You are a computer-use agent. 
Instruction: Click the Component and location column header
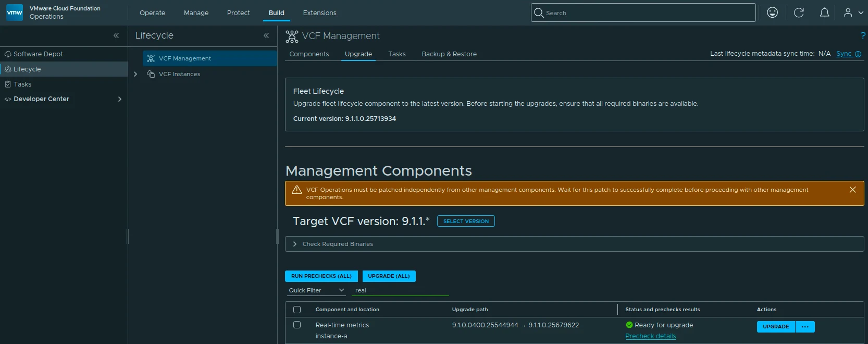tap(347, 310)
